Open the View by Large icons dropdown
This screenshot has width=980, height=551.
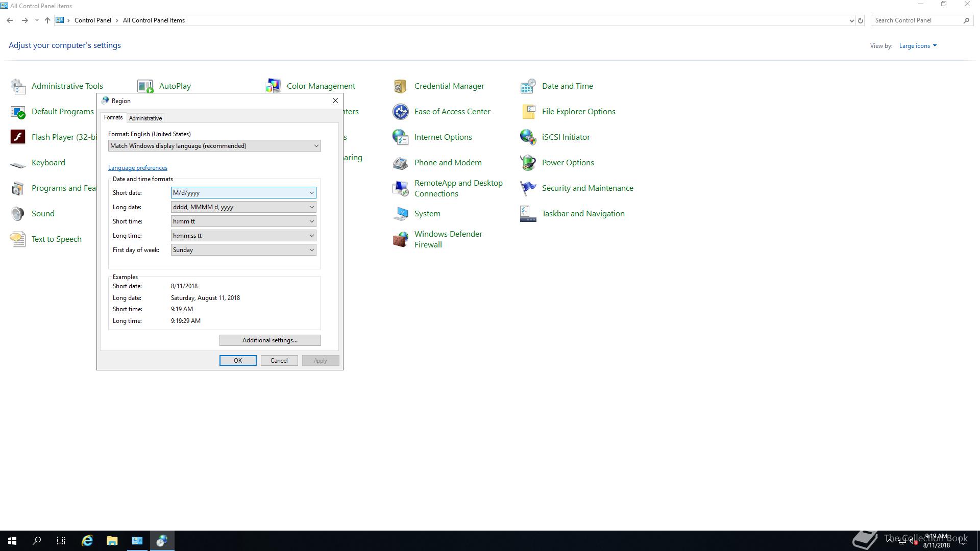pos(918,46)
